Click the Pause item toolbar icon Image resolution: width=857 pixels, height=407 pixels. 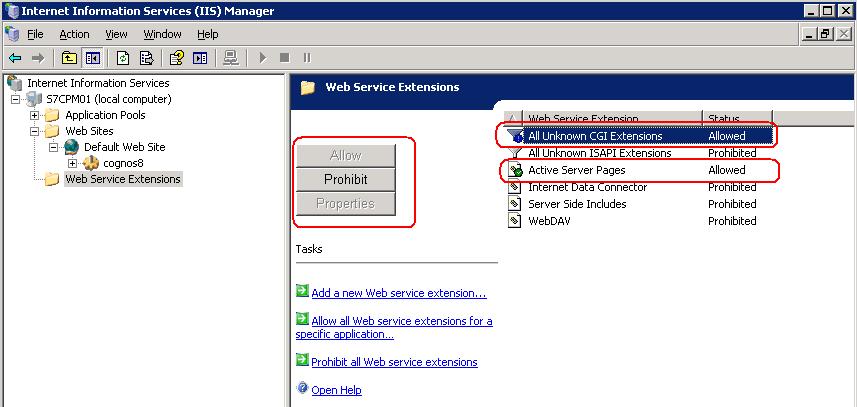307,57
